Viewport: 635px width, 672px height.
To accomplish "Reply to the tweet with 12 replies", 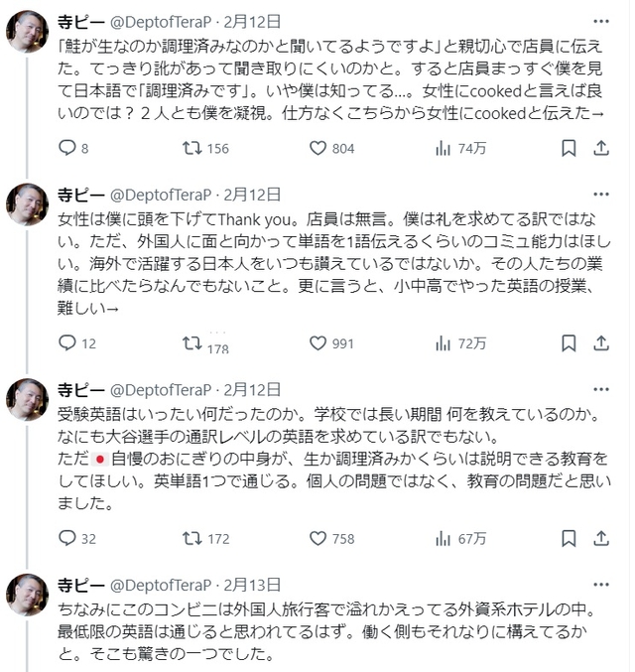I will point(68,343).
